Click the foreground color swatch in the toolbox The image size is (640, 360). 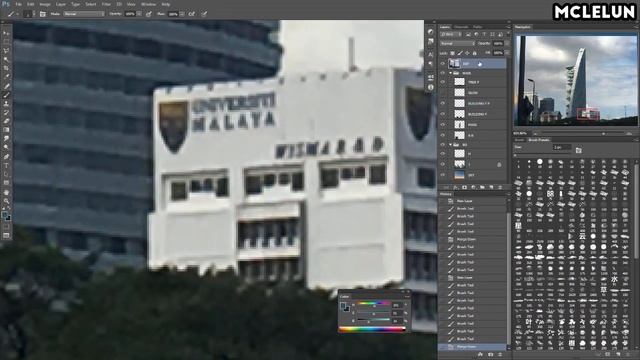click(x=4, y=215)
